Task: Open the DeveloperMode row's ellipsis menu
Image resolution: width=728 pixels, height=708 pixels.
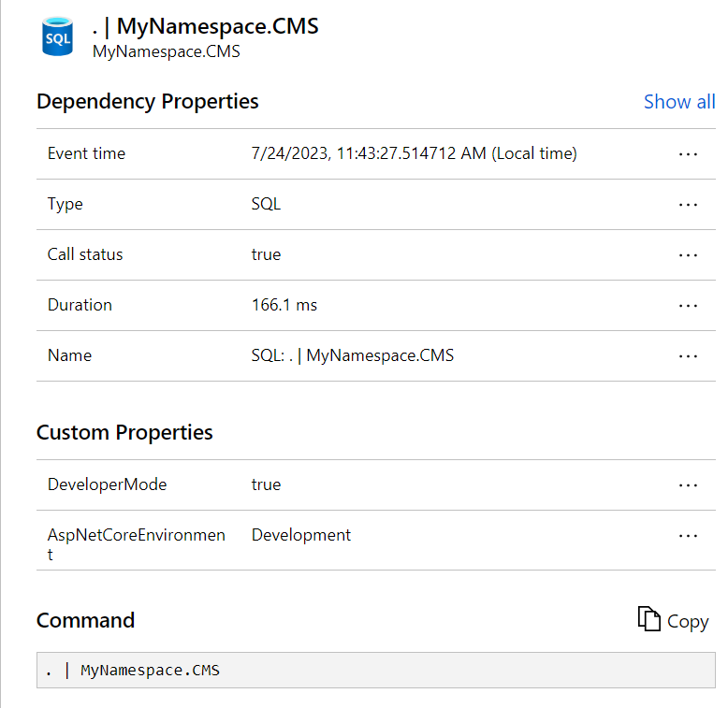Action: tap(688, 485)
